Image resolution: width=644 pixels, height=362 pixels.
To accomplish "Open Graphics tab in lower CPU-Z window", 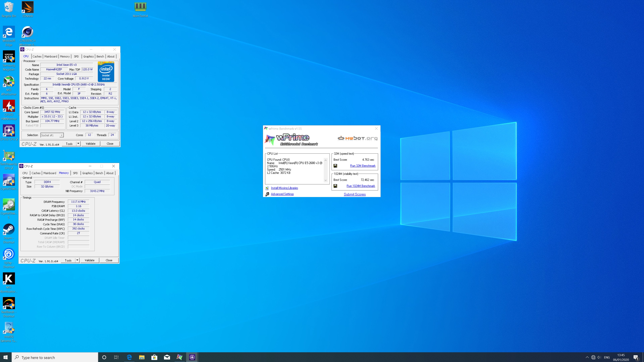I will (87, 173).
